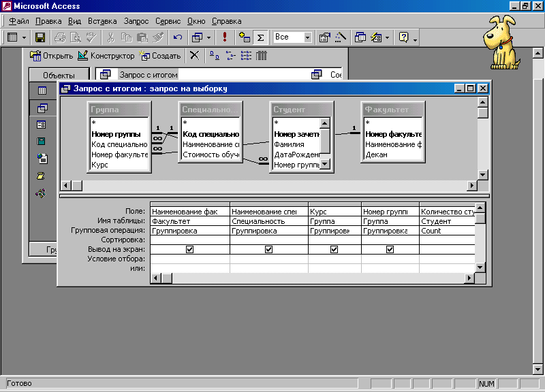The height and width of the screenshot is (392, 545).
Task: Uncheck Show for Наименование фак column
Action: [x=190, y=249]
